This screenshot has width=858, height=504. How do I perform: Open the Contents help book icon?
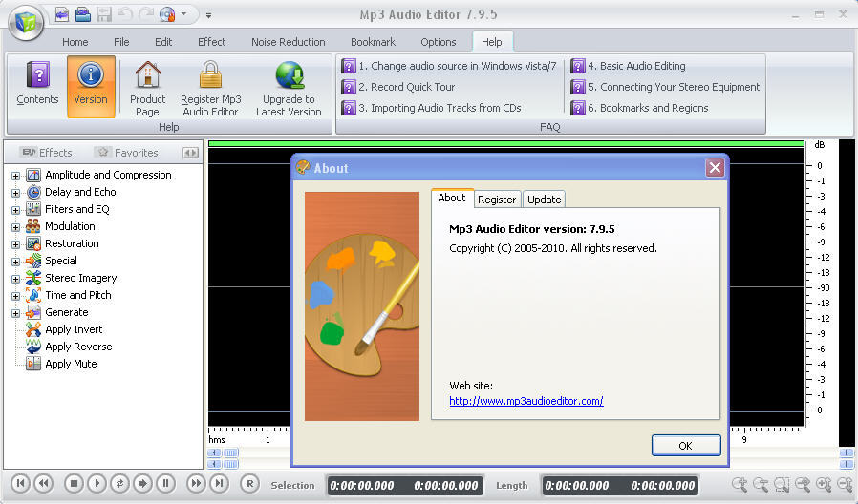pyautogui.click(x=37, y=74)
